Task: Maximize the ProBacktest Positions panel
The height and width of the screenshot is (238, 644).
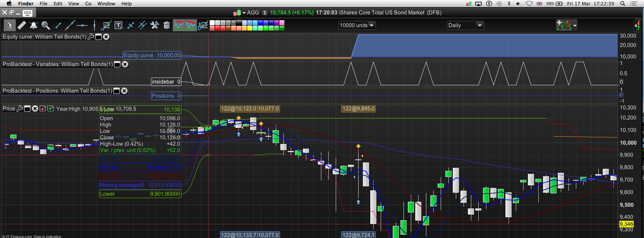Action: pyautogui.click(x=117, y=91)
